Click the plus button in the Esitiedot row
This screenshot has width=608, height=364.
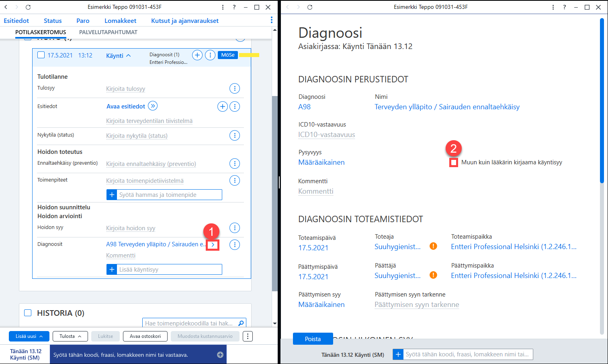point(223,106)
